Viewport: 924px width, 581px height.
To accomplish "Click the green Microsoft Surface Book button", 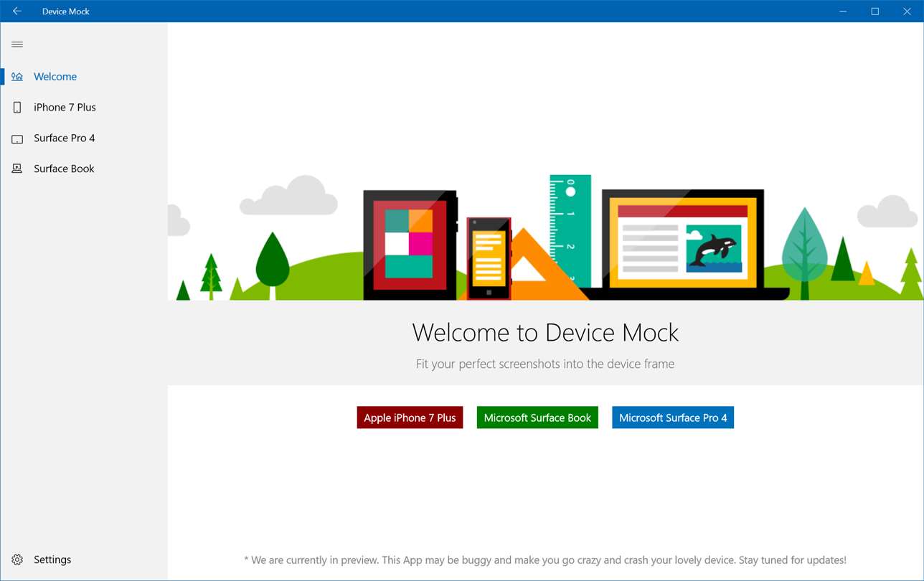I will click(x=537, y=417).
